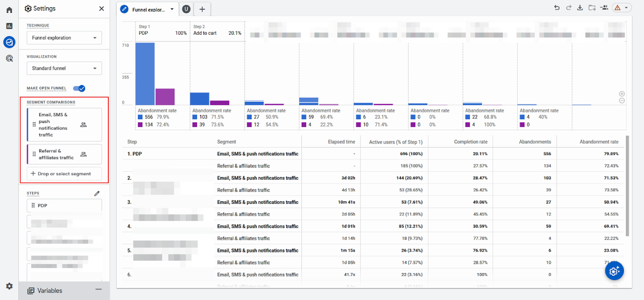The width and height of the screenshot is (644, 300).
Task: Click Drop or select segment button
Action: tap(64, 174)
